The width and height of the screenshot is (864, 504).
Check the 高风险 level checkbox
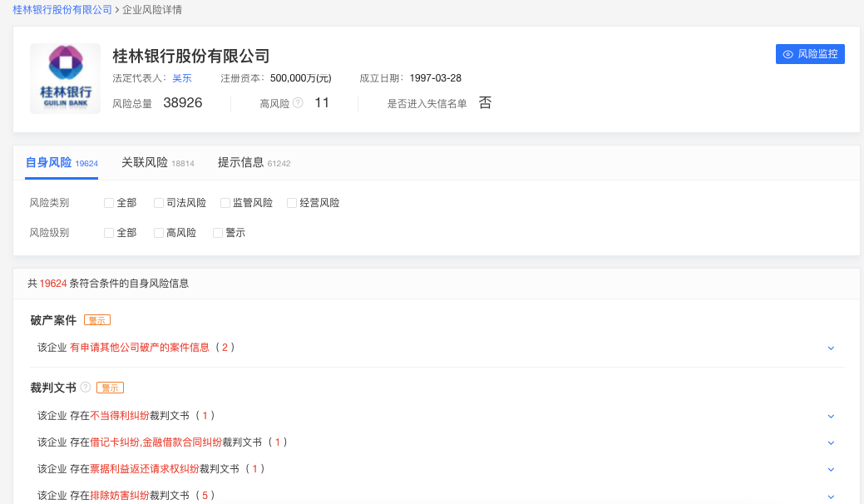pyautogui.click(x=159, y=232)
